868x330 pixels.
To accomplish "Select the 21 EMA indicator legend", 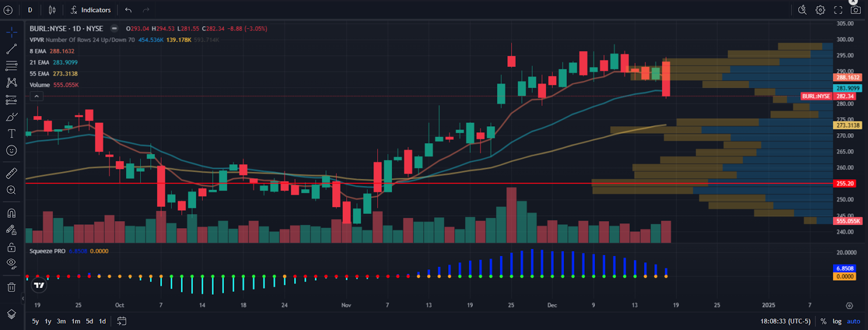I will [39, 62].
